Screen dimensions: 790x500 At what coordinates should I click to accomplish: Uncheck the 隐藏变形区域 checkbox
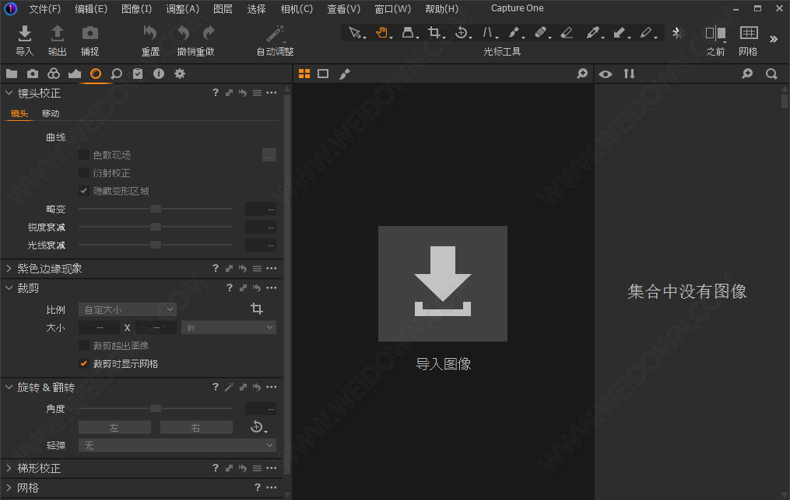point(84,191)
